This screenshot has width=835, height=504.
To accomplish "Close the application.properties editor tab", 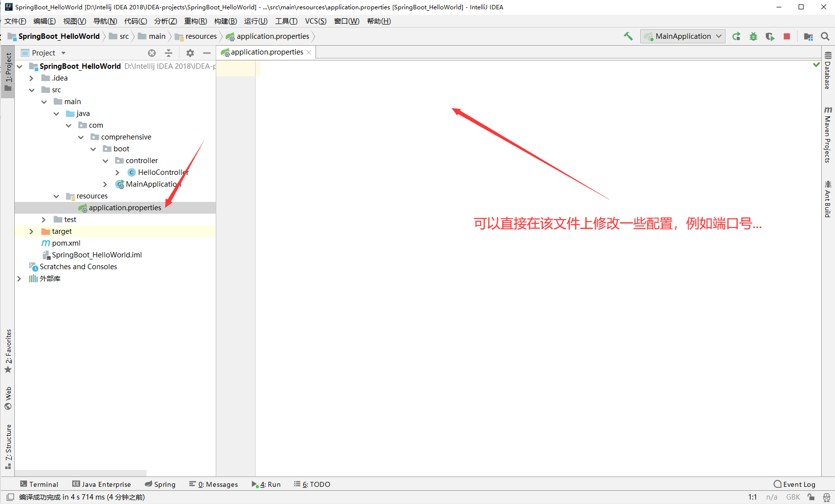I will 309,52.
